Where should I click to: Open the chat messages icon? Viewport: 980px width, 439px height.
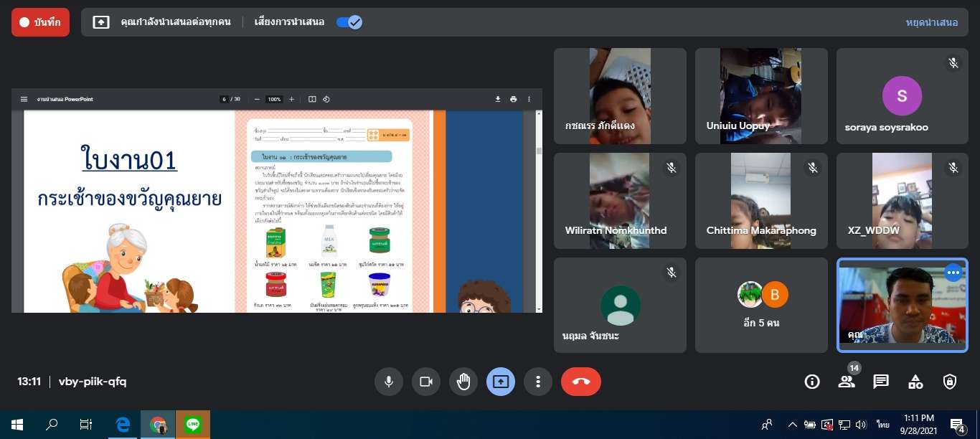(x=881, y=382)
